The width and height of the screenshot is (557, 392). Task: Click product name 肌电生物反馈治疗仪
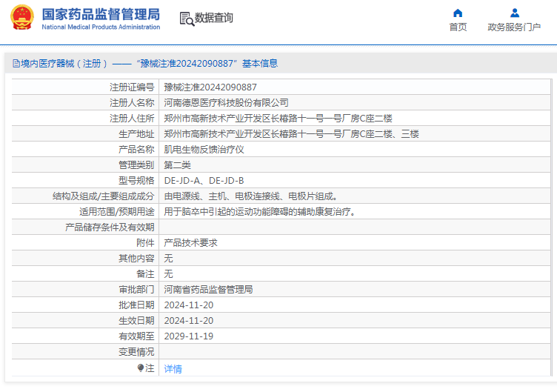pyautogui.click(x=204, y=150)
